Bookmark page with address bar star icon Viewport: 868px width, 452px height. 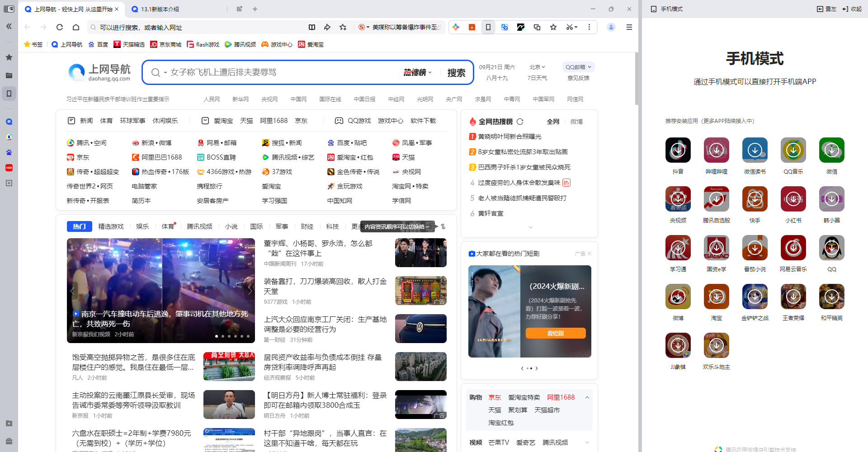(343, 27)
